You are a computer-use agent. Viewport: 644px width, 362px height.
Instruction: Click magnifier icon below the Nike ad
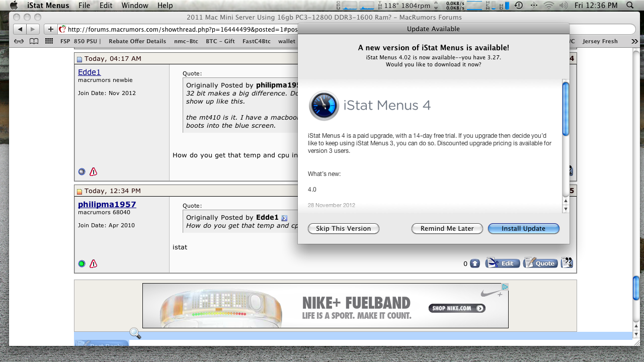[x=135, y=333]
